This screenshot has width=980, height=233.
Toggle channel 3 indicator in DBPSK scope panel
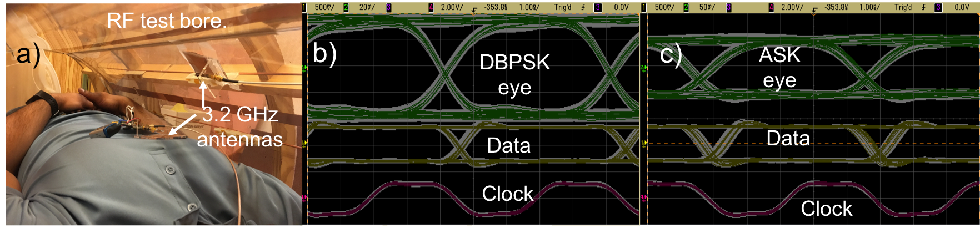(x=388, y=7)
